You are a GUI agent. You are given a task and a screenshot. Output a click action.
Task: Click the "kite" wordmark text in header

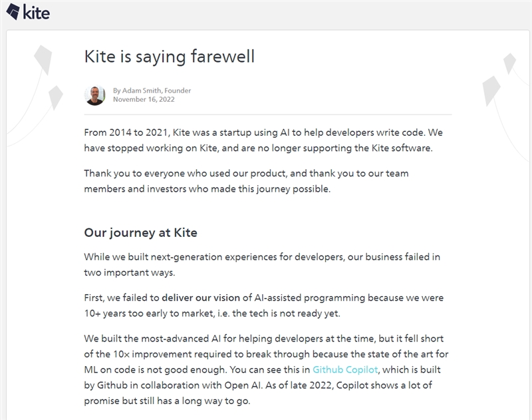tap(36, 11)
